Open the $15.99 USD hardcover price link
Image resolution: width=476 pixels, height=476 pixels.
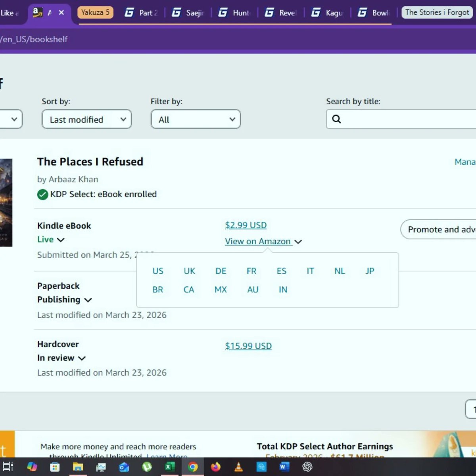(248, 346)
